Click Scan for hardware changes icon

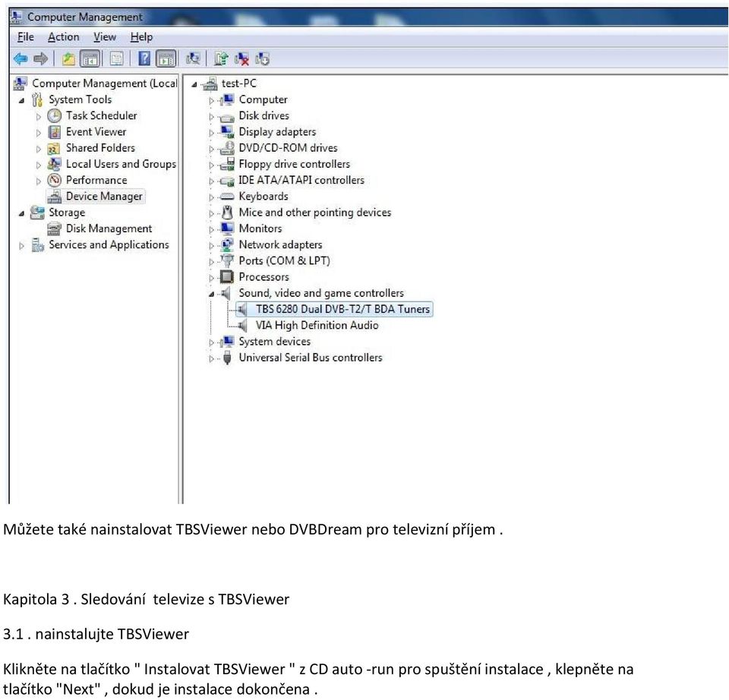pos(193,58)
